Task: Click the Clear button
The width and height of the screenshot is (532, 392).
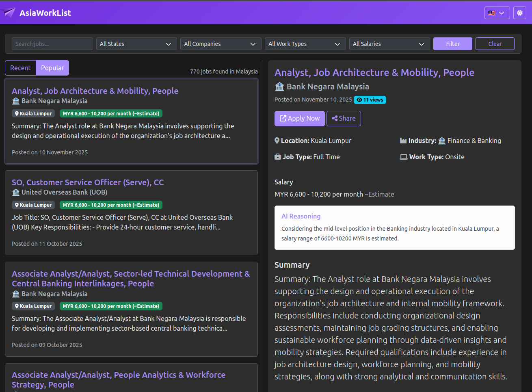Action: coord(495,44)
